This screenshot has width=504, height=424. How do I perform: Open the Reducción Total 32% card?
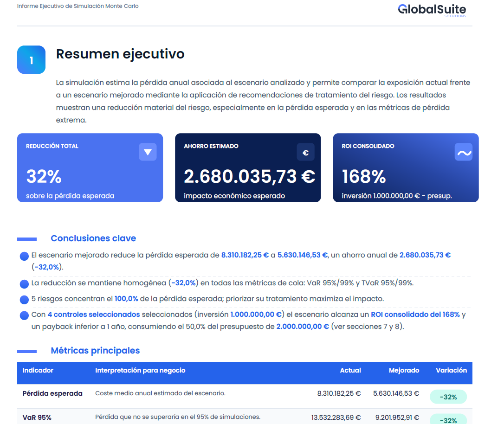coord(90,167)
